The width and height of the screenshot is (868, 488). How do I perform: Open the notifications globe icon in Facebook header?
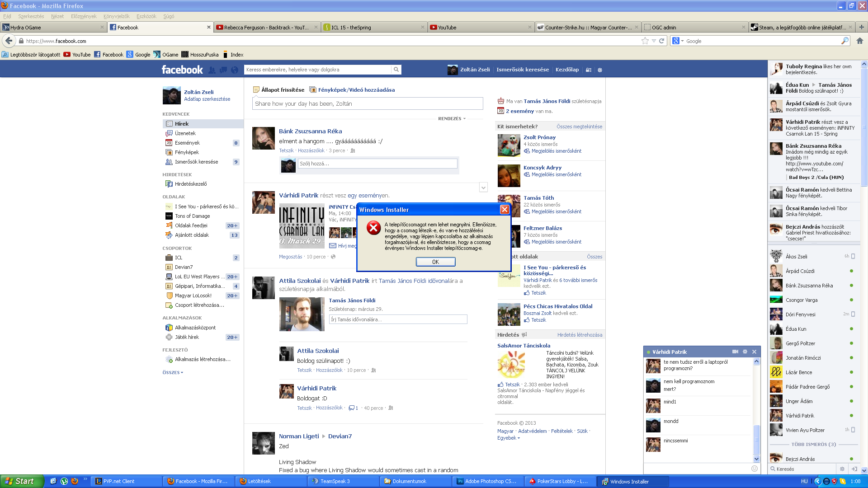click(x=234, y=70)
